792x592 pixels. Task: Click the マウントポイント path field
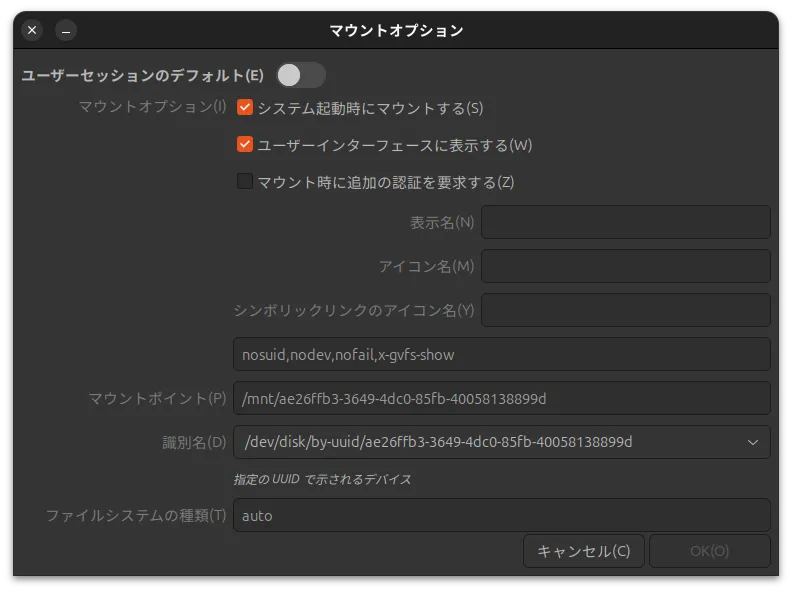tap(502, 398)
